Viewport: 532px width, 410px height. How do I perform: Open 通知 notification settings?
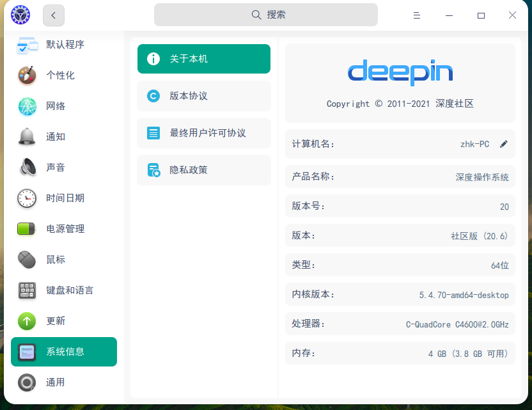[26, 136]
